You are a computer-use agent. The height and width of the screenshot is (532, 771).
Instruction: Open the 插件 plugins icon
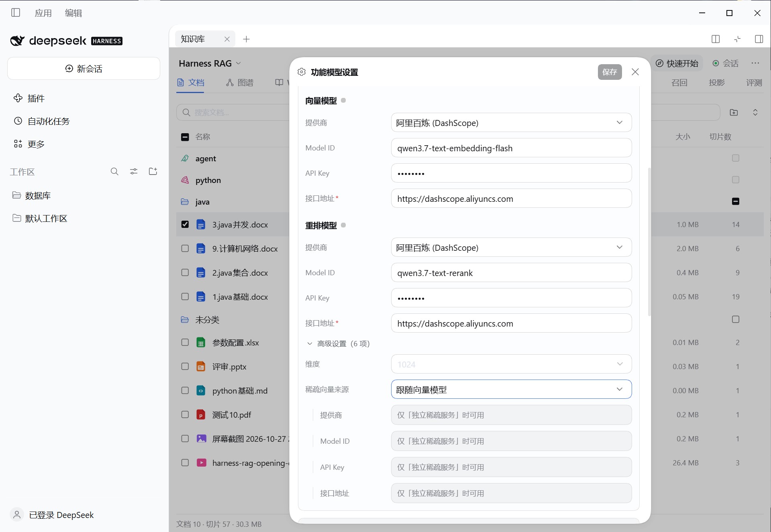tap(18, 98)
